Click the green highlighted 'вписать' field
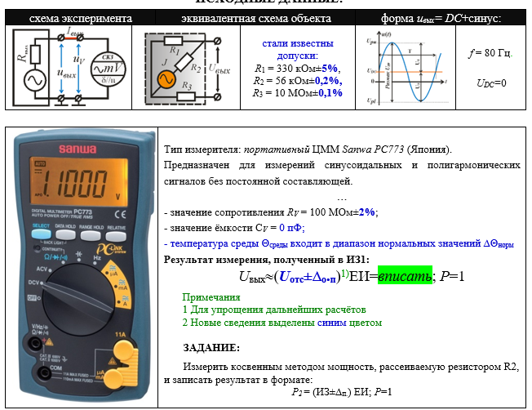532x410 pixels. pyautogui.click(x=405, y=276)
